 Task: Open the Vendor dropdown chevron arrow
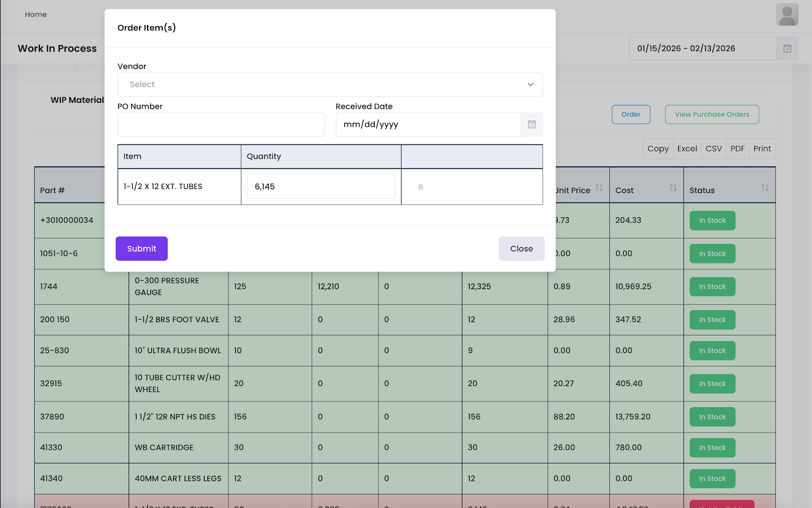(x=530, y=84)
